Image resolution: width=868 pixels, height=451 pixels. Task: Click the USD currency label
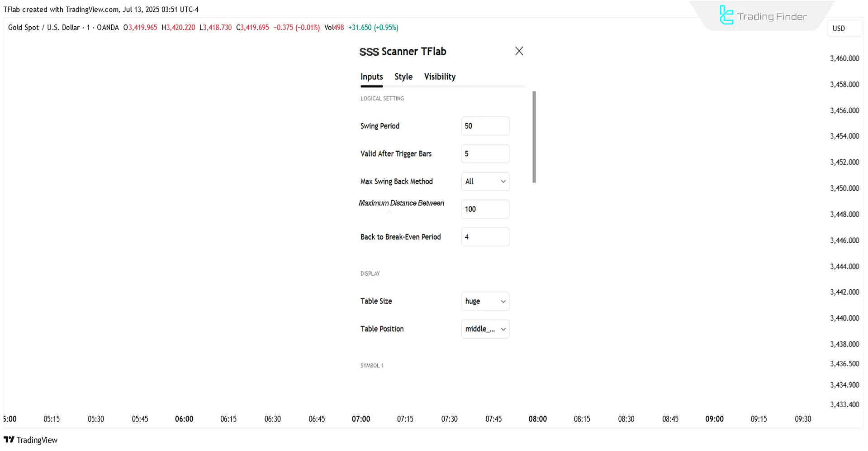[839, 28]
